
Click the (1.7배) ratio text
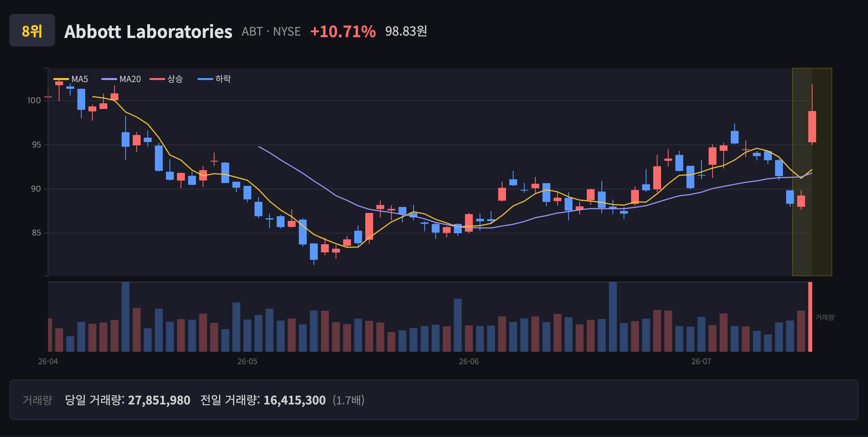[349, 400]
